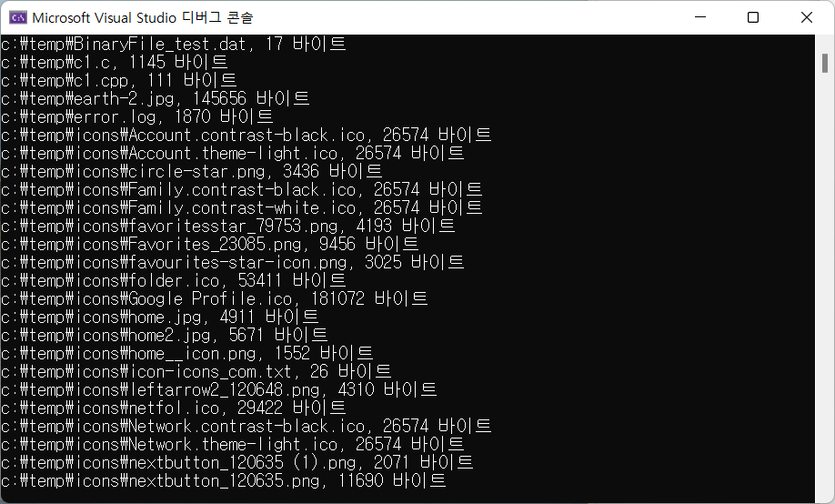Maximize the debug console window
Viewport: 835px width, 504px height.
click(x=753, y=17)
